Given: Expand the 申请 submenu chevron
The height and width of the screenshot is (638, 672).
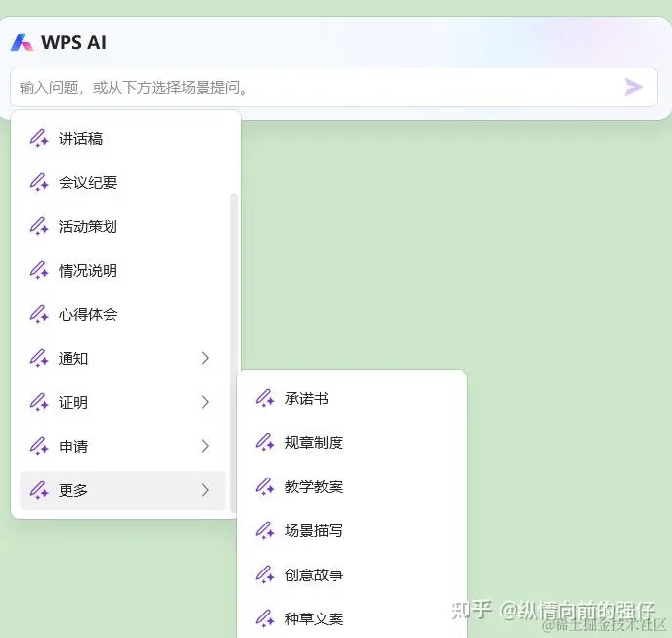Looking at the screenshot, I should (205, 446).
